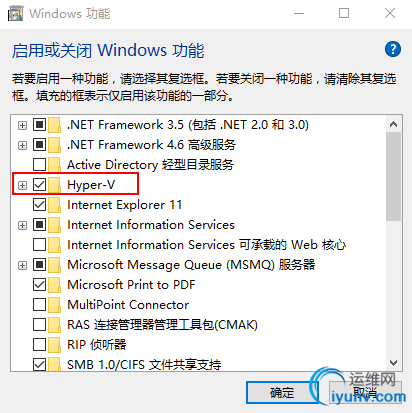Click the Windows Features title bar icon
Screen dimensions: 412x413
pos(15,14)
